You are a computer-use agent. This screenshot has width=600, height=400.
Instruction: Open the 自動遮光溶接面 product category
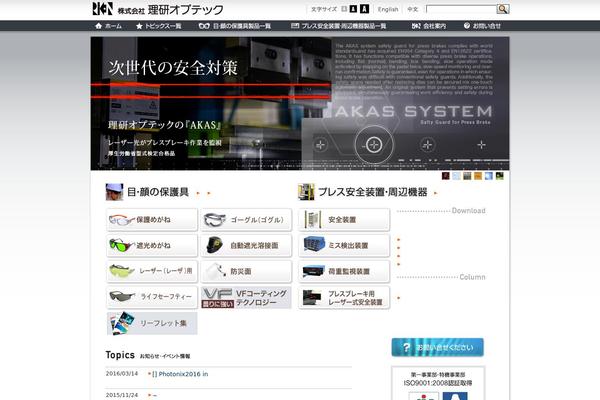246,245
